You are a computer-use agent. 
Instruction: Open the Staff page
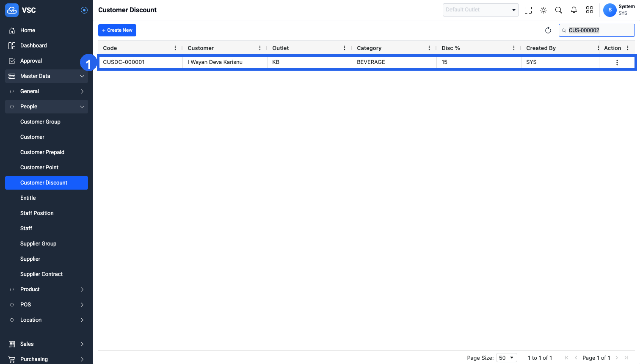47,229
